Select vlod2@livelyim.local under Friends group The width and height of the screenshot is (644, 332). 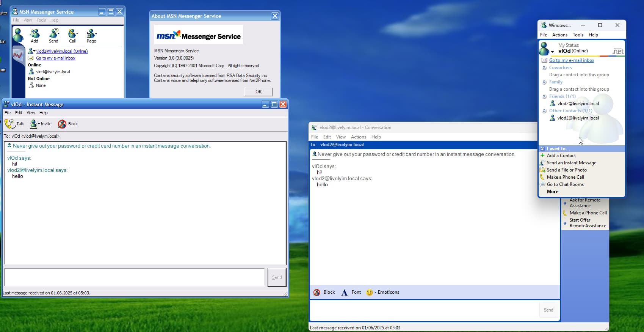[578, 104]
